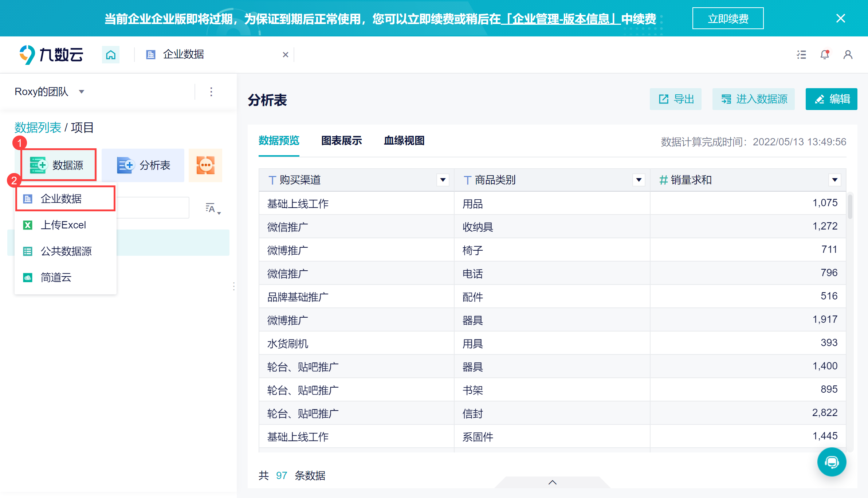Screen dimensions: 868x498
Task: Select 上传Excel from the menu
Action: pyautogui.click(x=63, y=225)
